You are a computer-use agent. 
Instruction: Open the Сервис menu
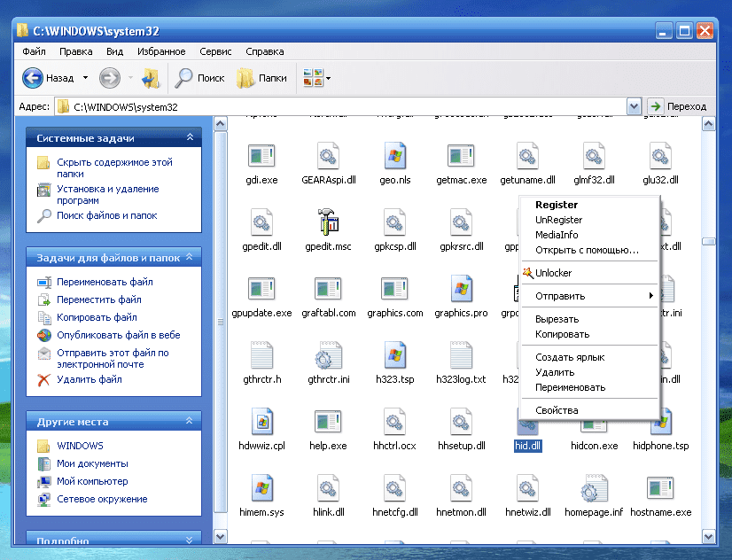click(x=215, y=51)
